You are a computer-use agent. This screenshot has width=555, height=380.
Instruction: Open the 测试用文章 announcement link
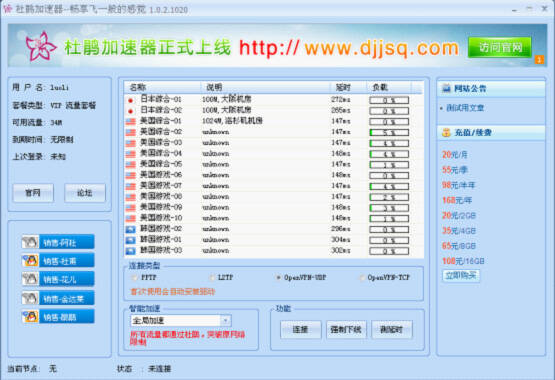click(x=465, y=108)
